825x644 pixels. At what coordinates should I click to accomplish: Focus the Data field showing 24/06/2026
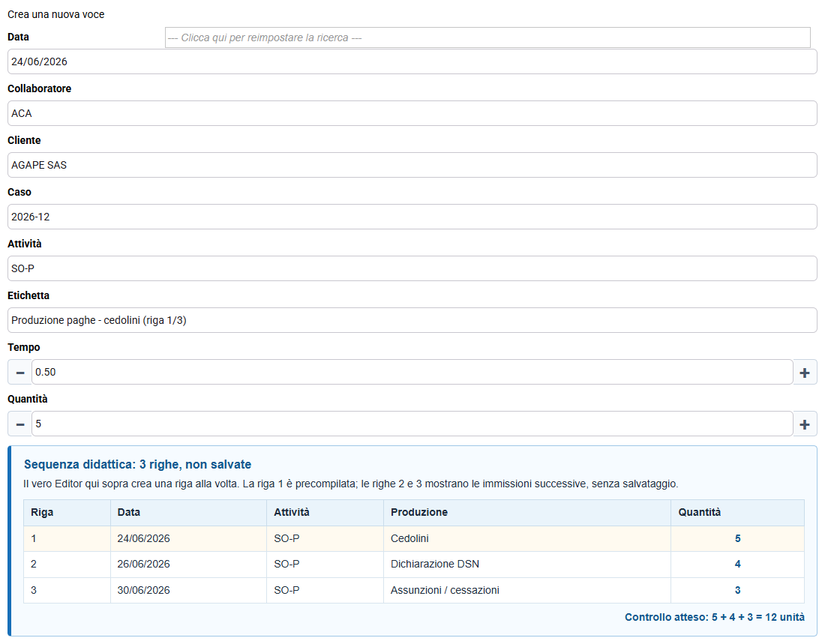tap(412, 61)
